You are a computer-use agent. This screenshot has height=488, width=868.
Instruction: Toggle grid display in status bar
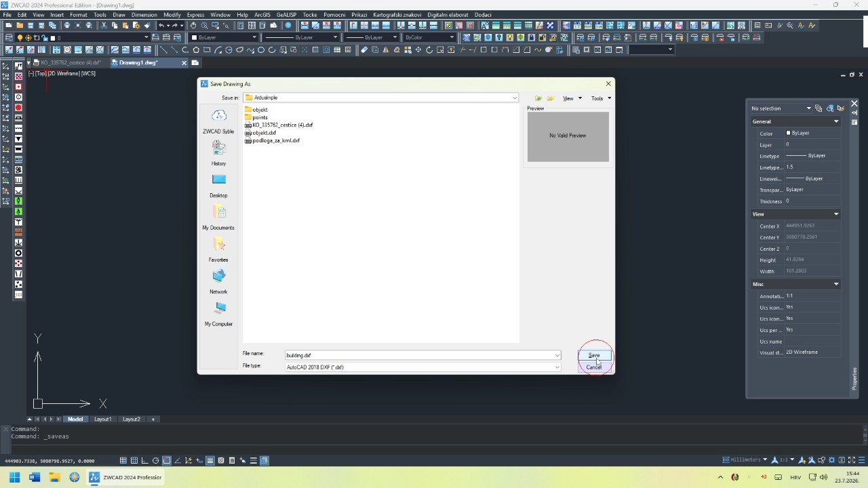[134, 461]
